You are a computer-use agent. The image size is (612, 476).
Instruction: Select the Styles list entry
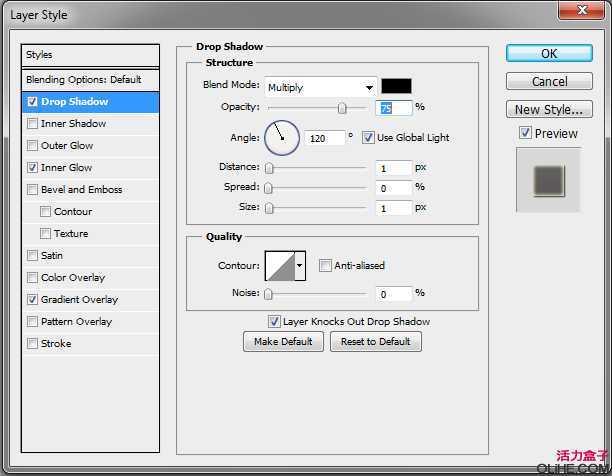[90, 55]
